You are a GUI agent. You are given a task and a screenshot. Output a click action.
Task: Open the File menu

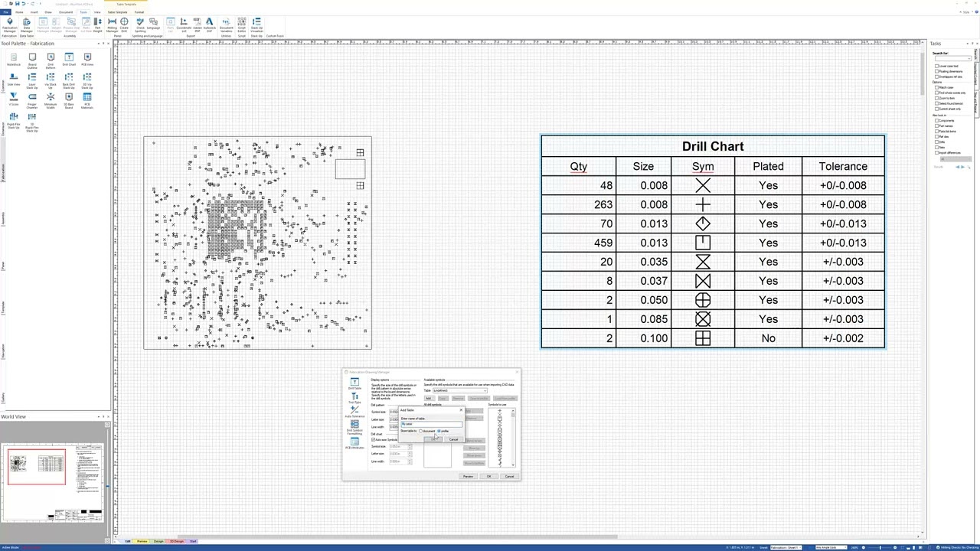[x=7, y=12]
